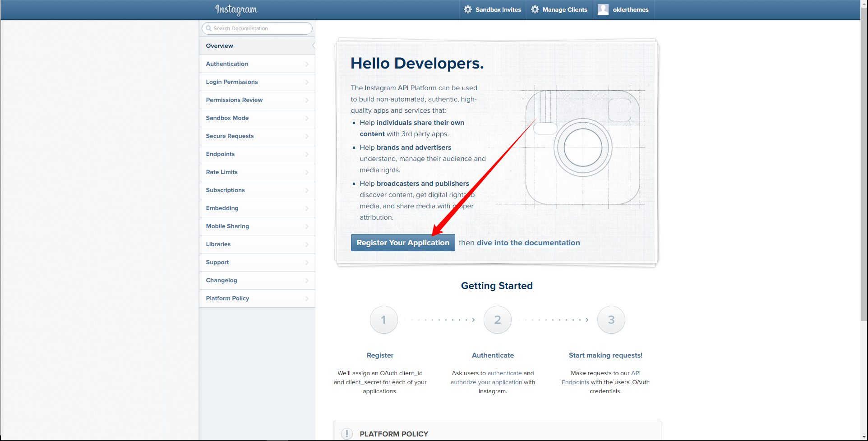Open the Sandbox Mode sidebar item
This screenshot has height=441, width=868.
click(227, 118)
